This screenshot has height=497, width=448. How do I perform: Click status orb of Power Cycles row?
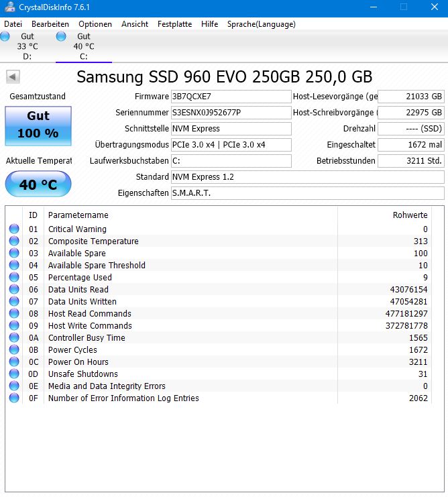coord(14,349)
